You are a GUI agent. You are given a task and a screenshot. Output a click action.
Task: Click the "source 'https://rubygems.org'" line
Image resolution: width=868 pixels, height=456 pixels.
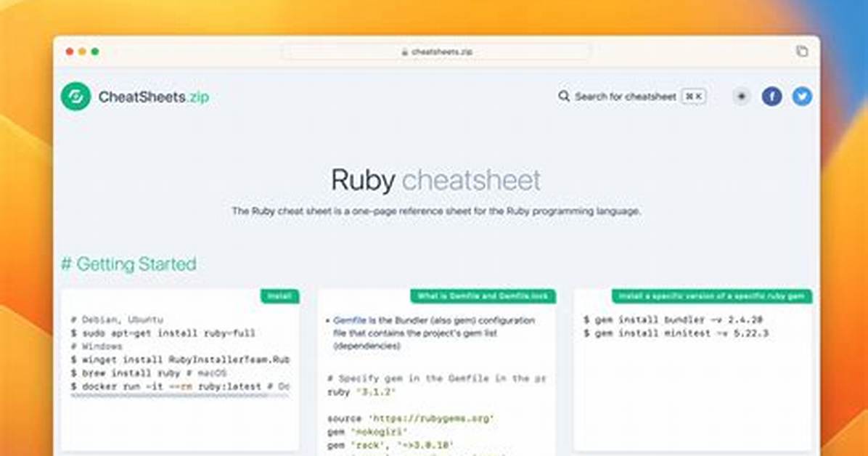click(x=410, y=418)
